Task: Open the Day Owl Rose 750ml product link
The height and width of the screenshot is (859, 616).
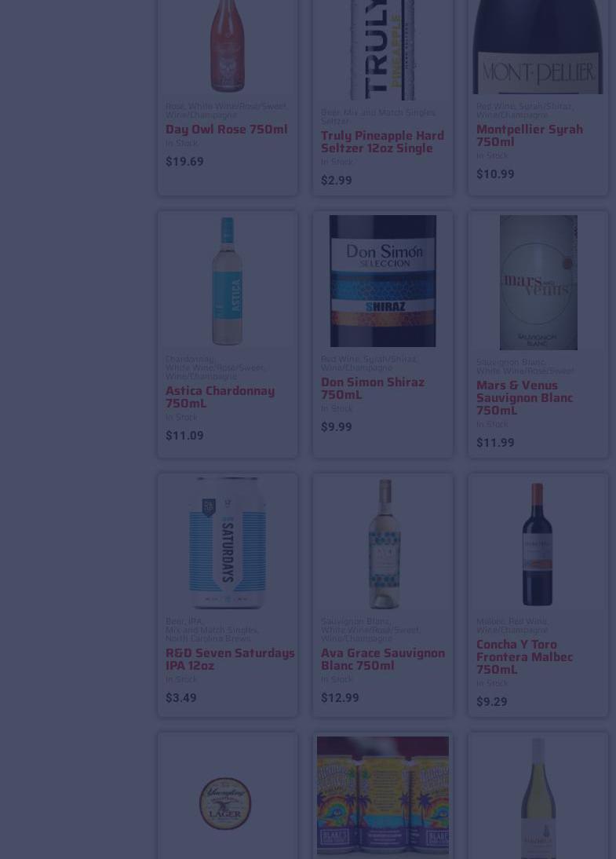Action: tap(226, 130)
